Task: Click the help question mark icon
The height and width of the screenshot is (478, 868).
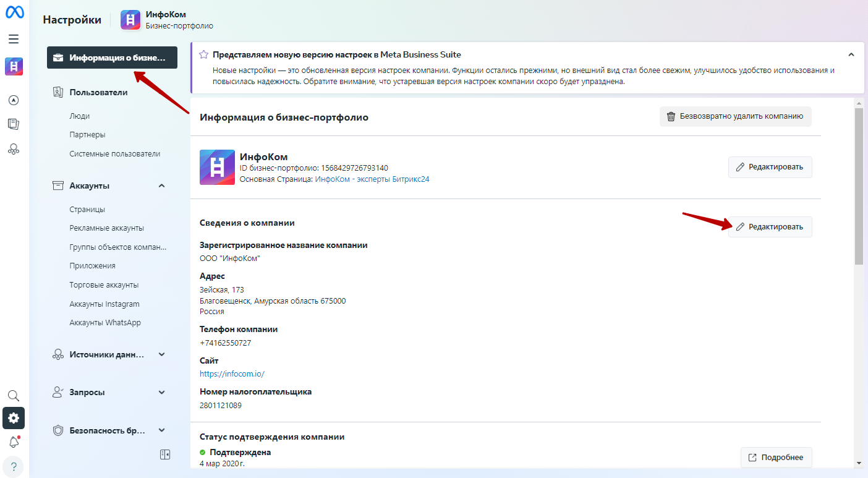Action: click(14, 466)
